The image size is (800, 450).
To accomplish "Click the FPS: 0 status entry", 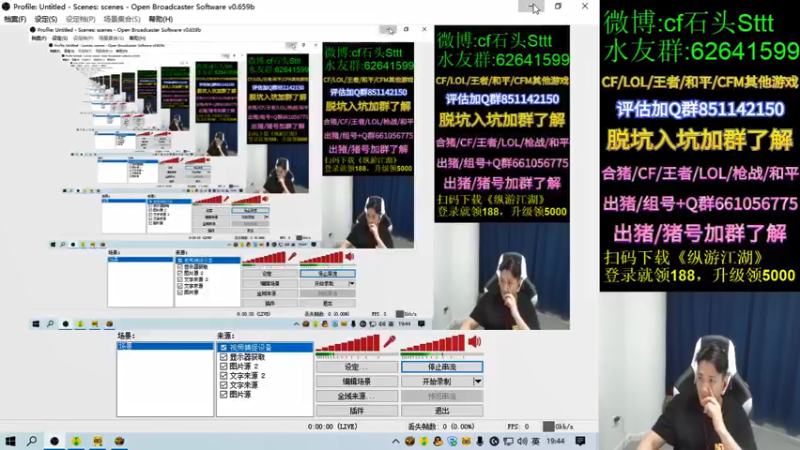I will [518, 427].
